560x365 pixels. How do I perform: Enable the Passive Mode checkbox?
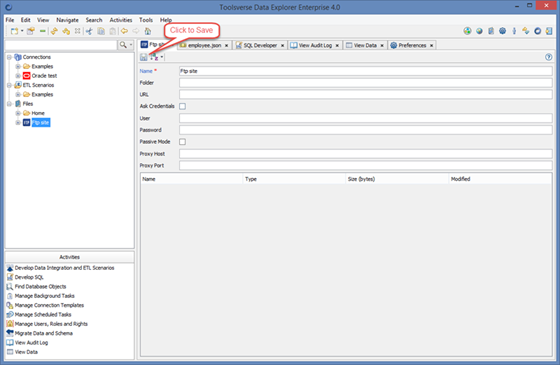[182, 142]
